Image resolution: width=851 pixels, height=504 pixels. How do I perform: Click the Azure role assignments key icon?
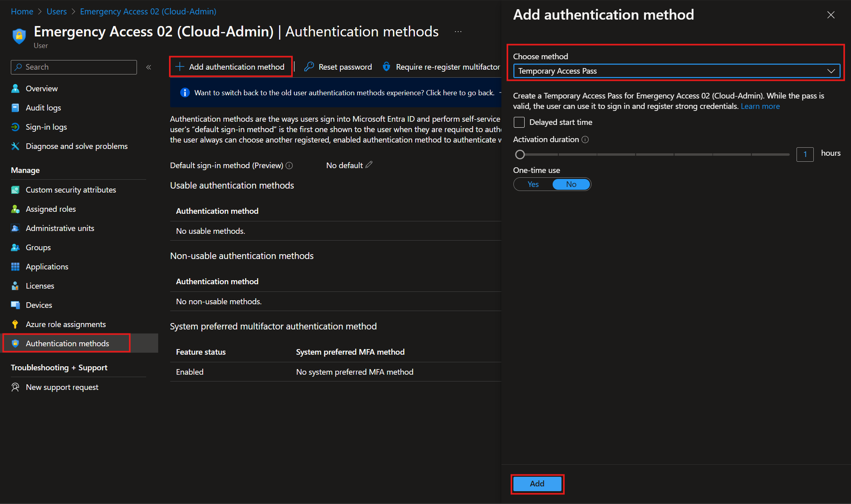pyautogui.click(x=15, y=324)
